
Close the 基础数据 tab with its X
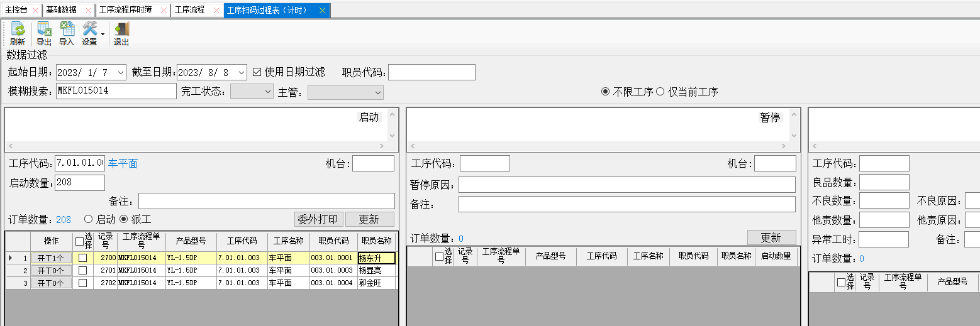pos(88,11)
